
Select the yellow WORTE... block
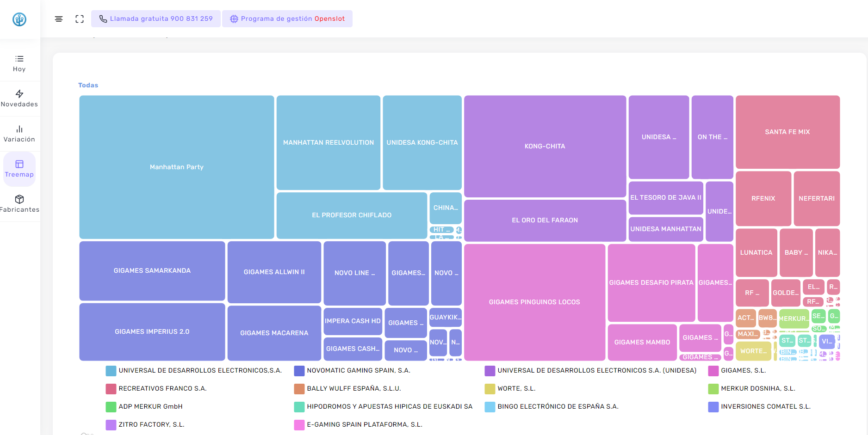[753, 351]
